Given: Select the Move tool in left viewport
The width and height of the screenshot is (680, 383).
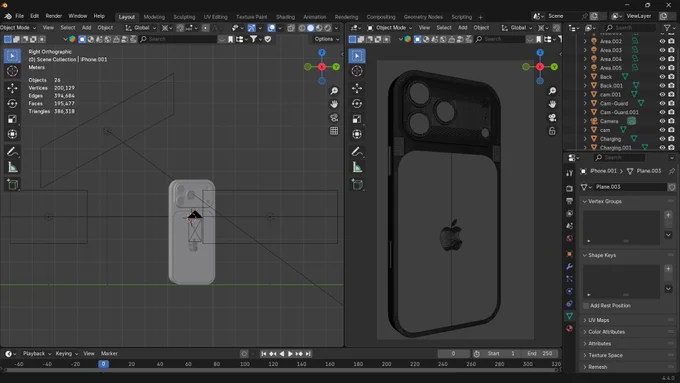Looking at the screenshot, I should coord(12,88).
